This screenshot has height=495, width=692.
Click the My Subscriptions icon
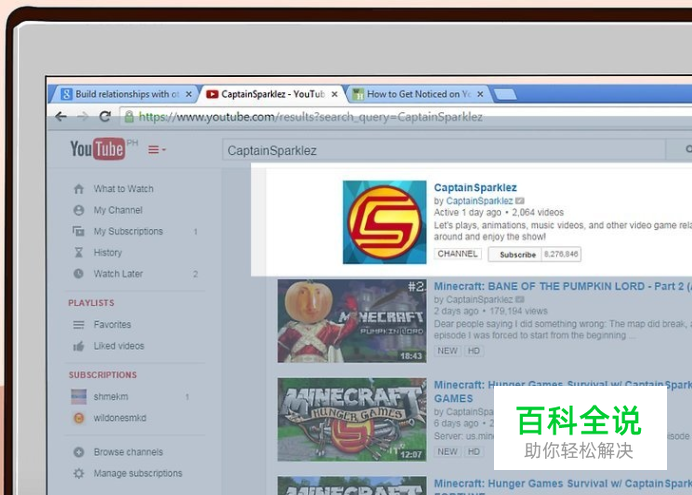79,231
